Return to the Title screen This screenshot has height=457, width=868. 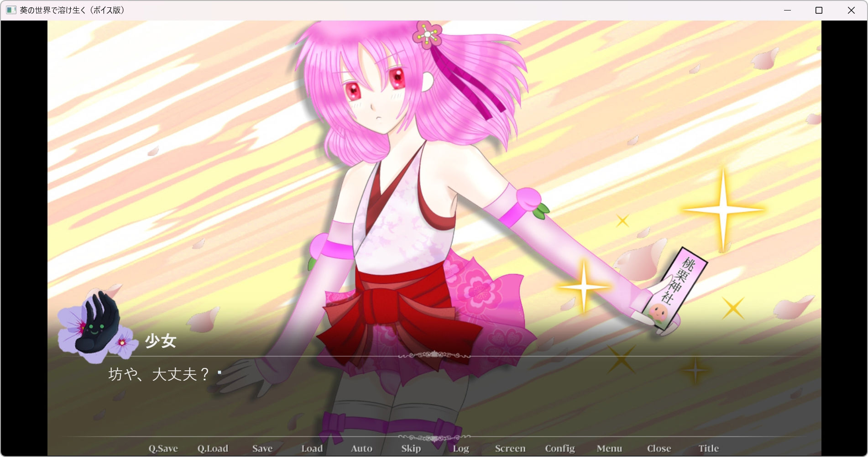click(708, 448)
